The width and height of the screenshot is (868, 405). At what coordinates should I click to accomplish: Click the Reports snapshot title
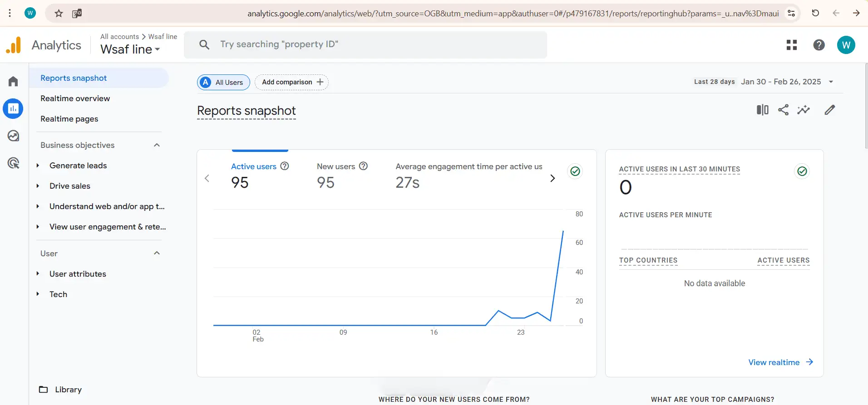click(246, 111)
